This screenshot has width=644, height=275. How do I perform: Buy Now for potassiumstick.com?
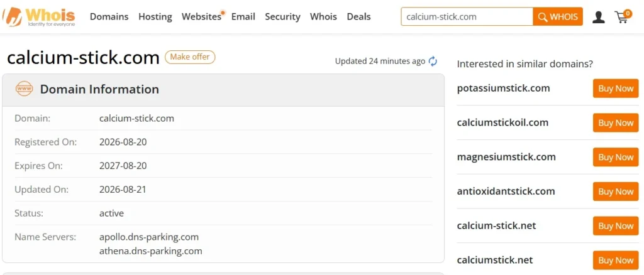point(616,89)
